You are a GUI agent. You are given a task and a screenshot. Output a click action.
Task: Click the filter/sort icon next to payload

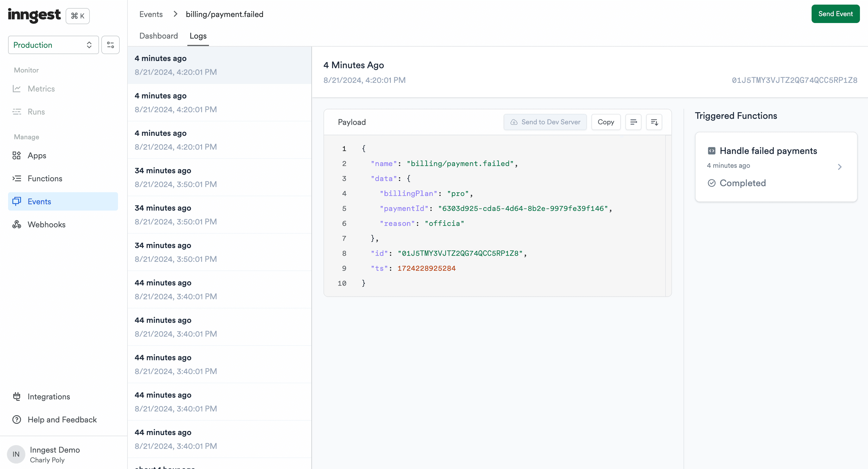654,122
